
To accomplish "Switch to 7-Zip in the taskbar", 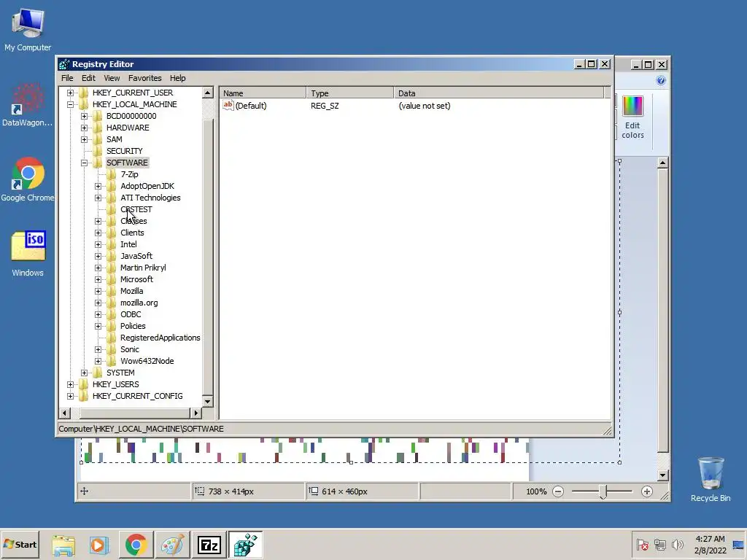I will pos(209,545).
